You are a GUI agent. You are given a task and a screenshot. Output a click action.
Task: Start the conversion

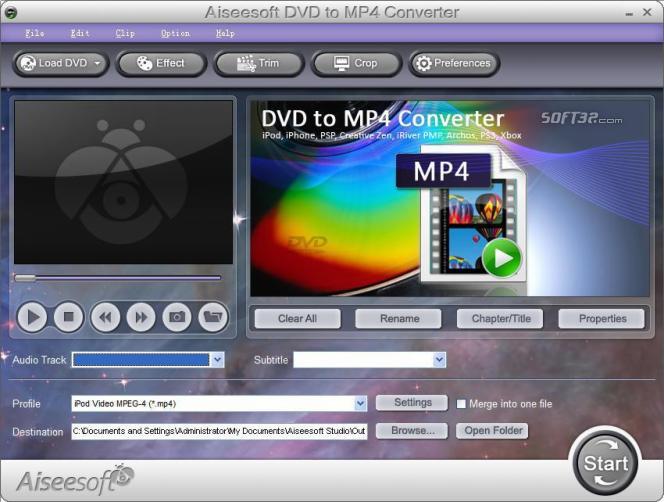(x=606, y=463)
